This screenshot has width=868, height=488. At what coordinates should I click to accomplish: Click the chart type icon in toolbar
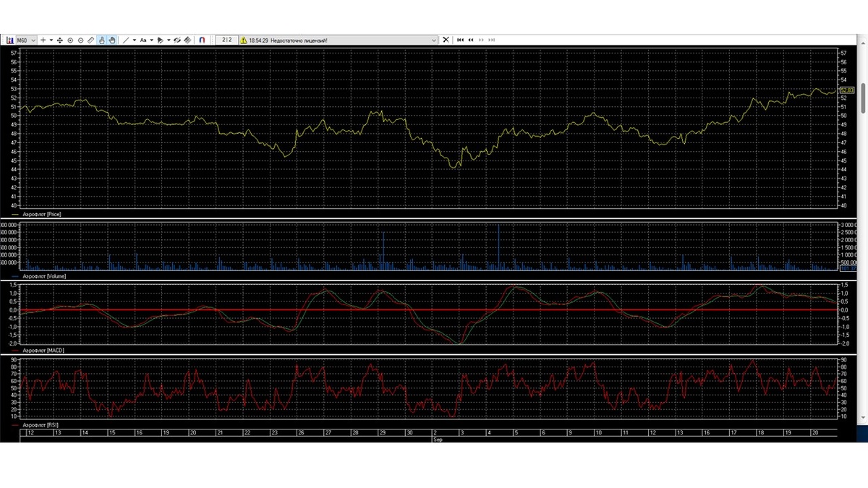coord(10,40)
